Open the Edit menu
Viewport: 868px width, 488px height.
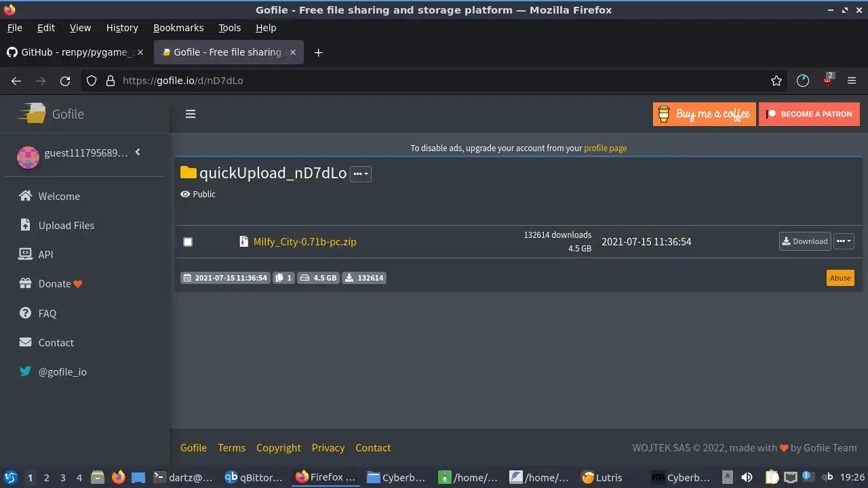click(46, 28)
